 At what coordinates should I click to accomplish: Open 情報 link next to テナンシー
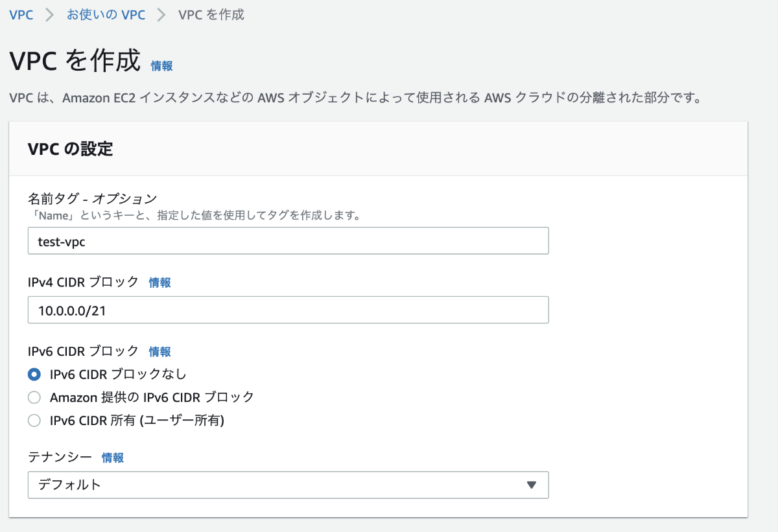pyautogui.click(x=112, y=457)
